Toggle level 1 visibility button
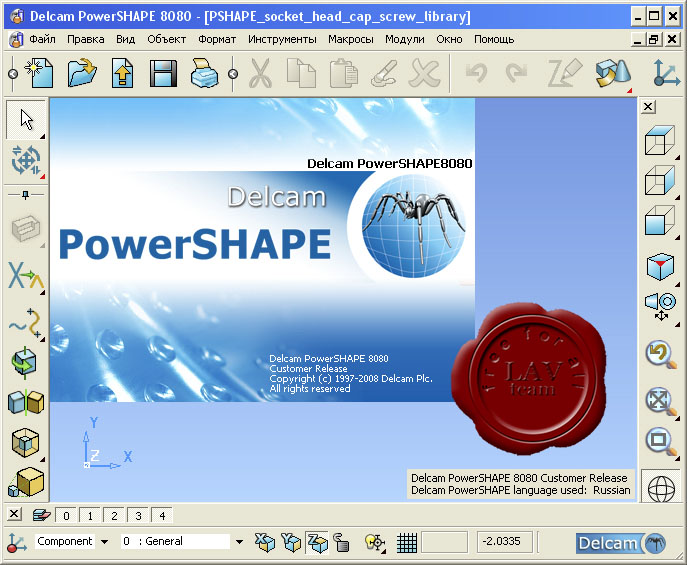Image resolution: width=687 pixels, height=565 pixels. (90, 516)
